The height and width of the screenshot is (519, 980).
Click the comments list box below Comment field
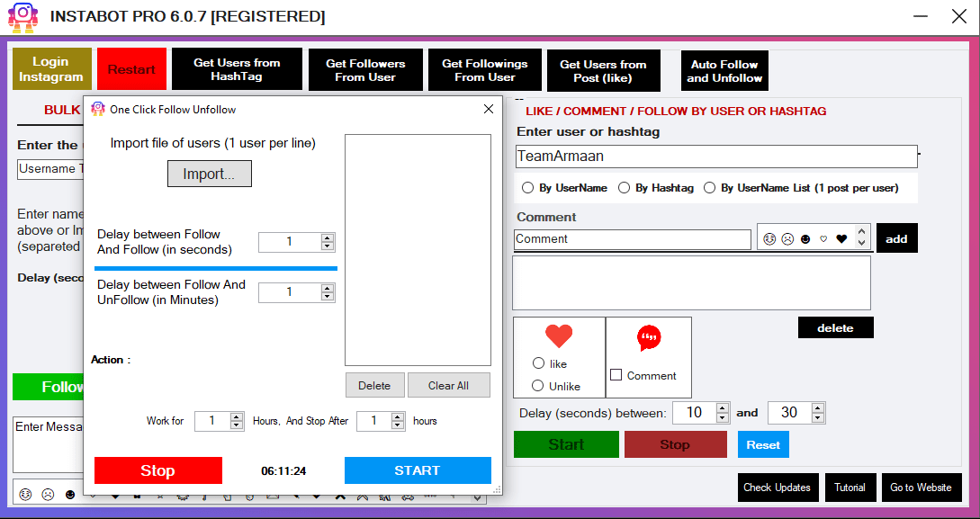[x=691, y=283]
